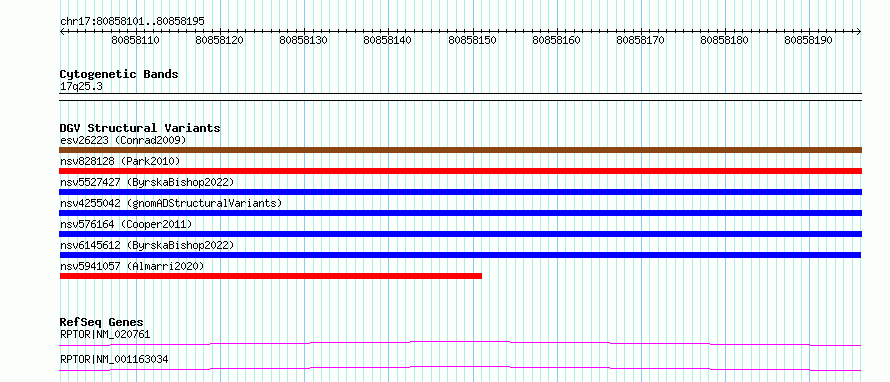Image resolution: width=890 pixels, height=382 pixels.
Task: Open nsv4255042 (gnomADStructuralVariants) label
Action: tap(171, 203)
